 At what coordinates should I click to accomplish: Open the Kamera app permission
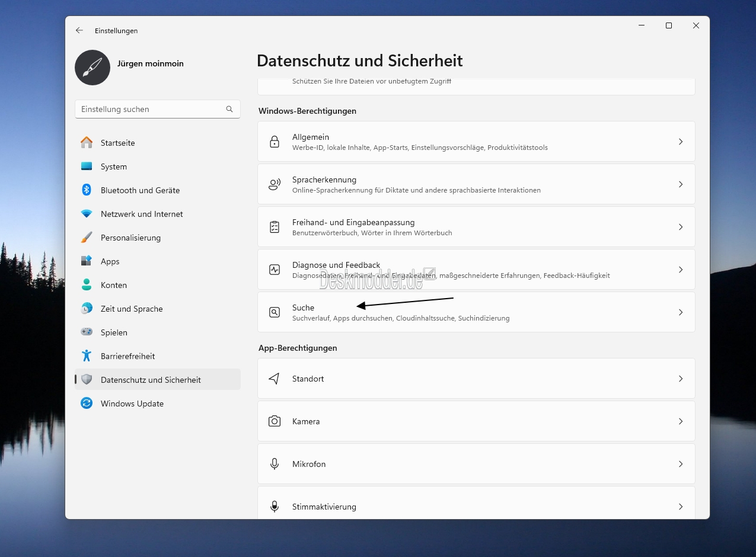tap(476, 421)
